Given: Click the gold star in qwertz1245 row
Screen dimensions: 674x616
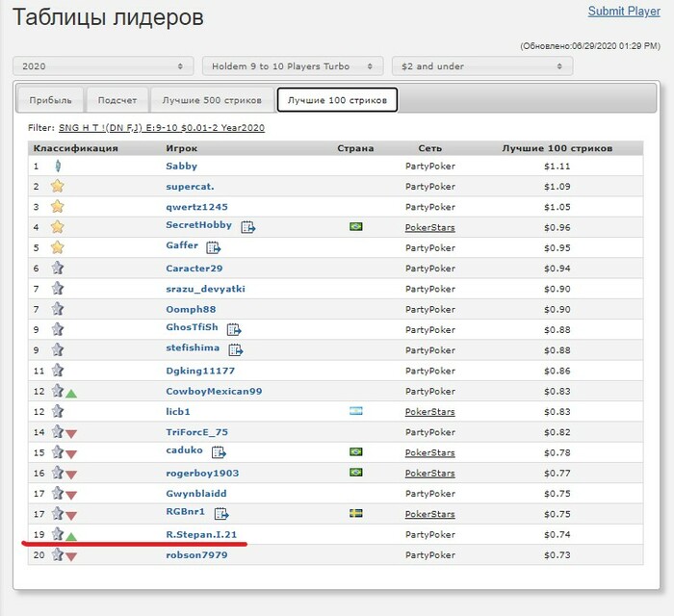Looking at the screenshot, I should (57, 207).
